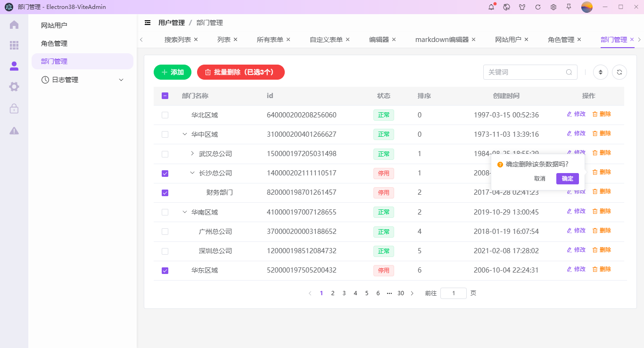Image resolution: width=644 pixels, height=348 pixels.
Task: Switch language using the En globe icon
Action: 507,7
